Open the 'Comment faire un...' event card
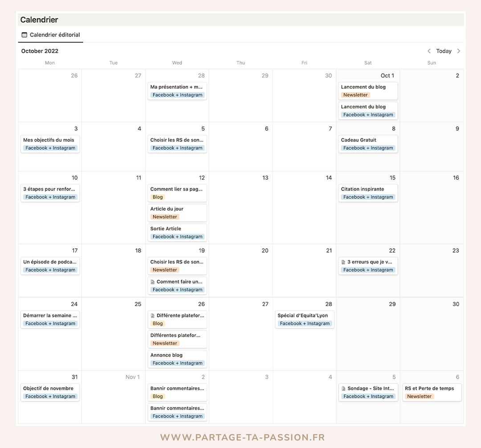Screen dimensions: 481x448 pyautogui.click(x=177, y=286)
